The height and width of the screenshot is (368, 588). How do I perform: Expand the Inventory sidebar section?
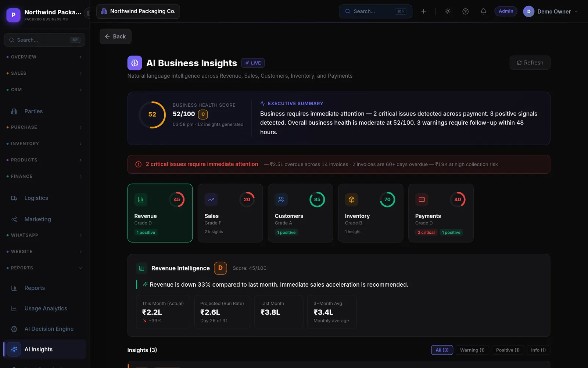coord(44,144)
